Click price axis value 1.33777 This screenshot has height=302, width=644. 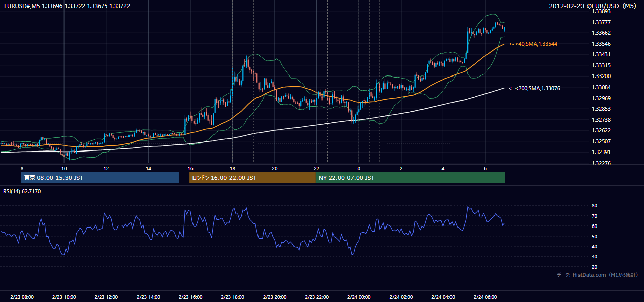pos(601,22)
